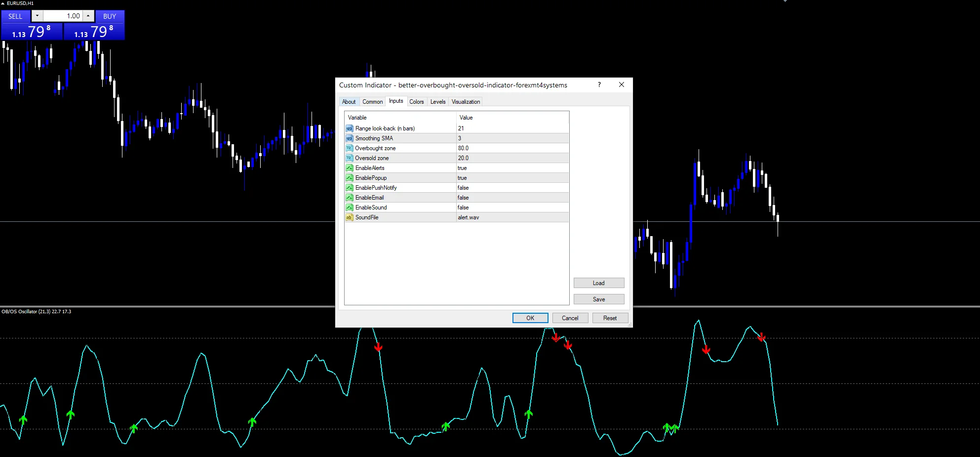
Task: Select the Range look-back value 21
Action: coord(512,128)
